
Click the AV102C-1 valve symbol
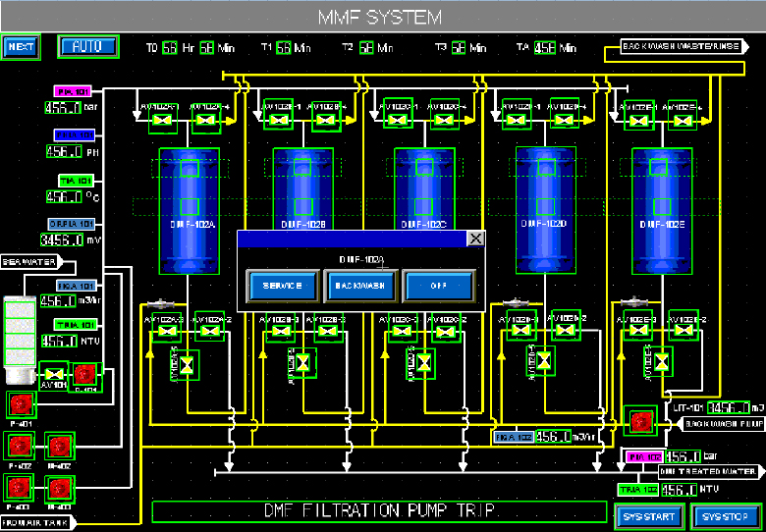398,120
